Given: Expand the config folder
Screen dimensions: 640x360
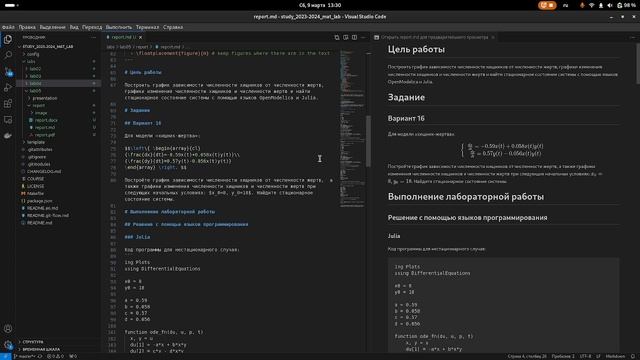Looking at the screenshot, I should 33,54.
